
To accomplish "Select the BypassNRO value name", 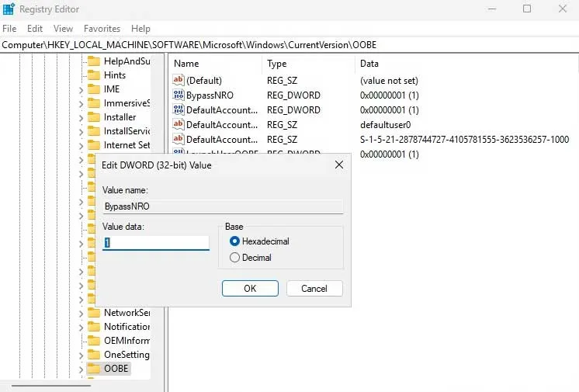I will (x=210, y=95).
